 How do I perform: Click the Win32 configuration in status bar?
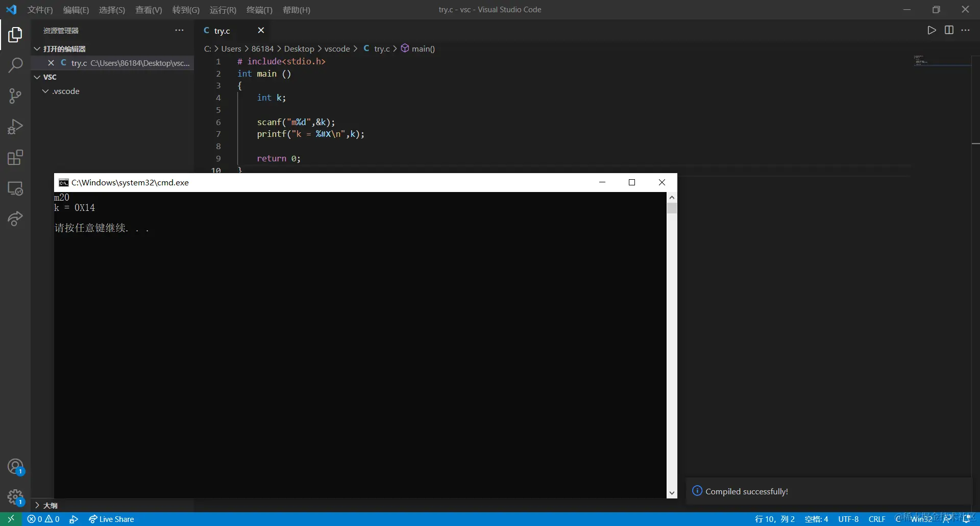coord(921,519)
